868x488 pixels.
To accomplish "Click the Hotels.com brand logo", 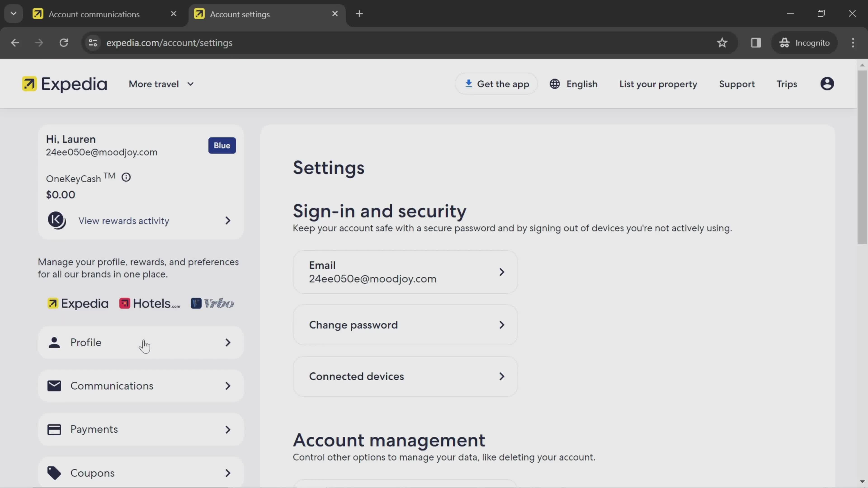I will point(150,303).
